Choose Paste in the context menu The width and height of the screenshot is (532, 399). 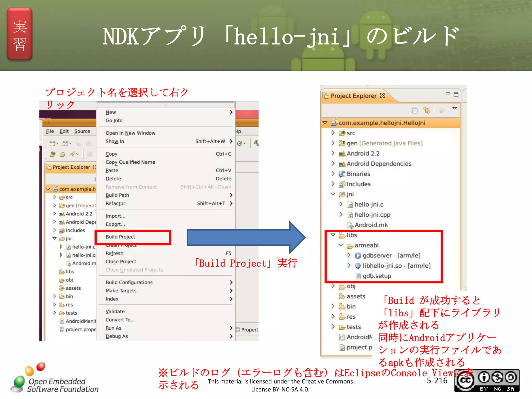[166, 170]
